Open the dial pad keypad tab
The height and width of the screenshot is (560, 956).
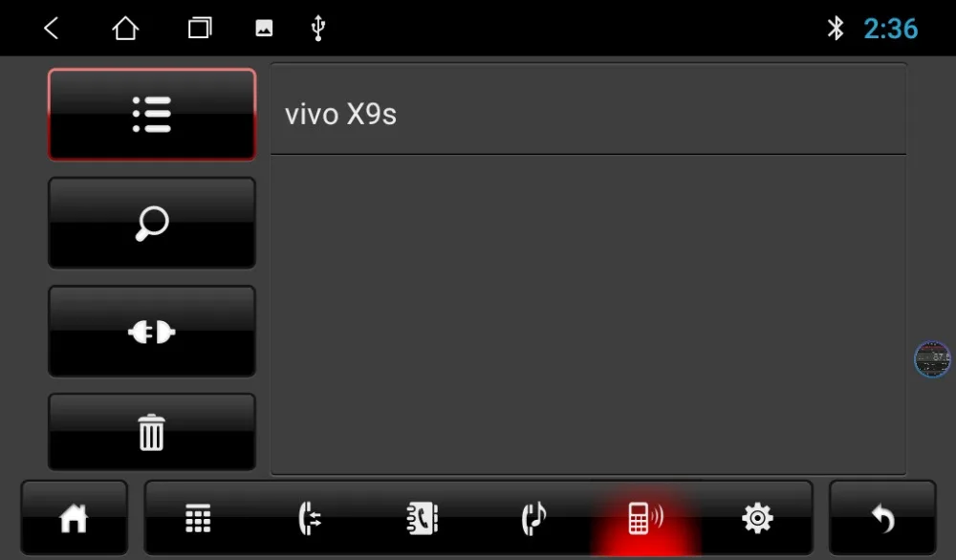(x=198, y=519)
